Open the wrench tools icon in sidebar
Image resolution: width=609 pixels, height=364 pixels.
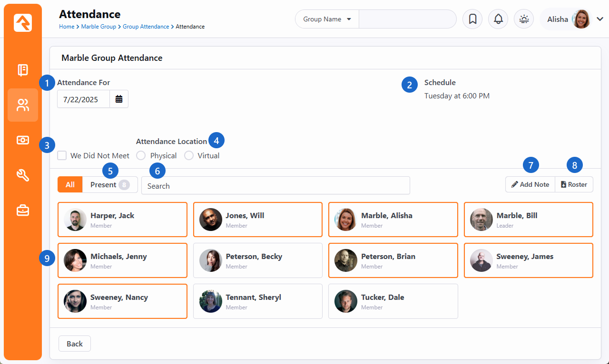point(23,175)
